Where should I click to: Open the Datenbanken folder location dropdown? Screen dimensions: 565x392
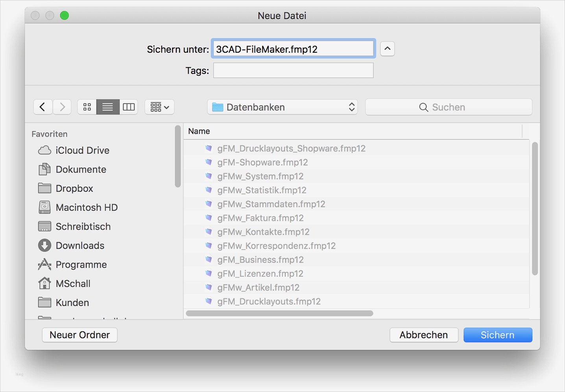click(x=282, y=107)
